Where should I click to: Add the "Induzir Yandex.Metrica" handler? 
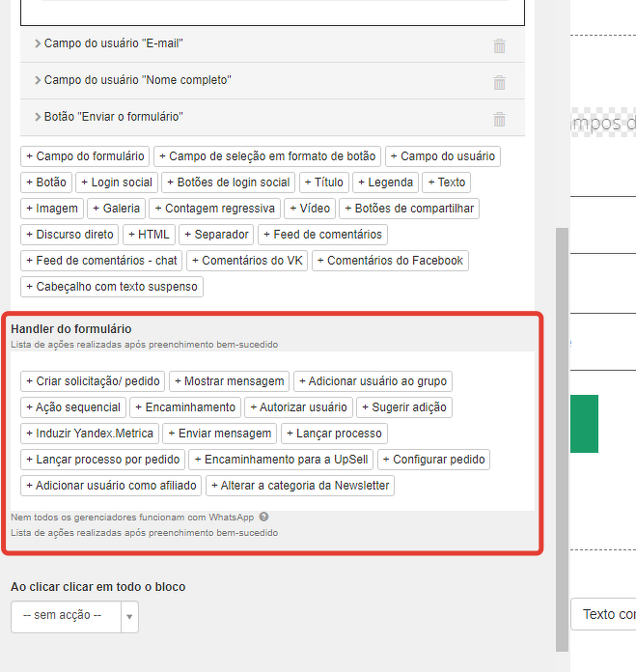point(89,434)
